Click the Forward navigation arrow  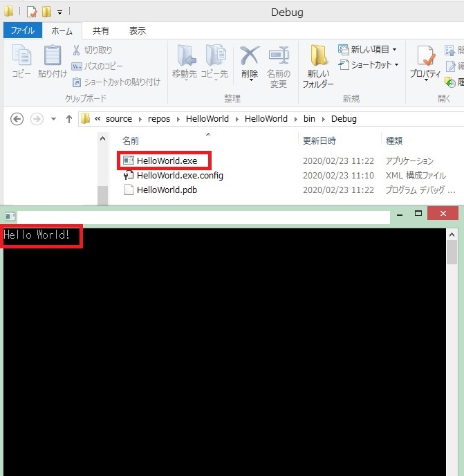point(37,119)
